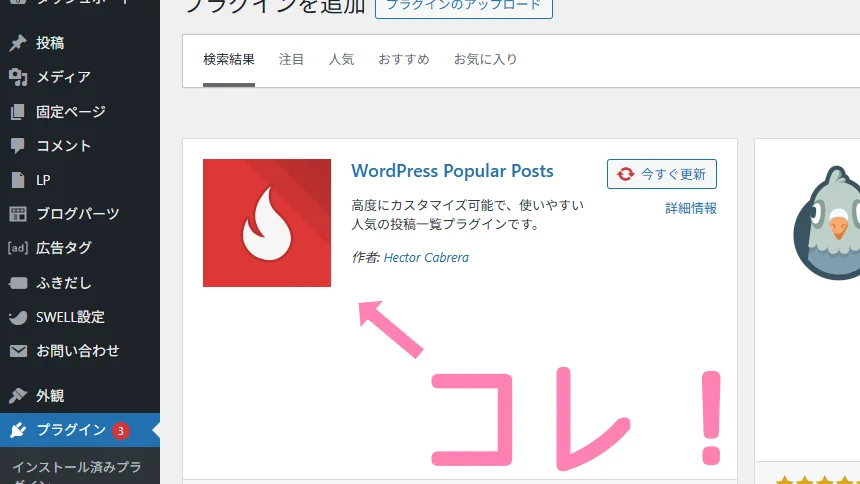Switch to the 人気 tab
Screen dimensions: 860x484
pyautogui.click(x=341, y=59)
